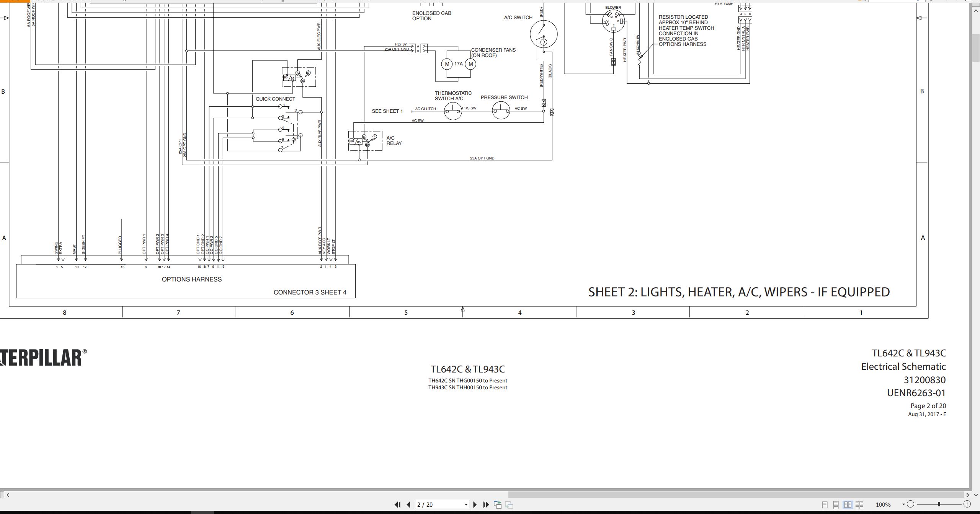Click the zoom out minus button

[911, 504]
